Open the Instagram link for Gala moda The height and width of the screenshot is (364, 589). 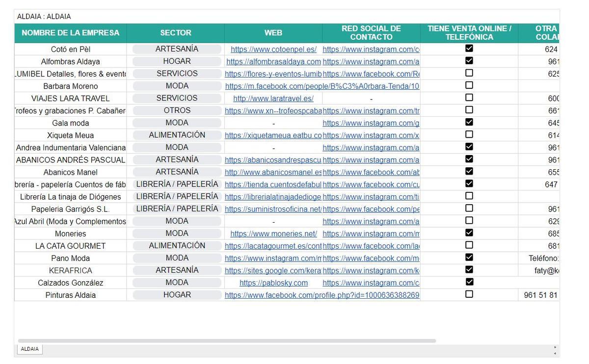click(371, 123)
